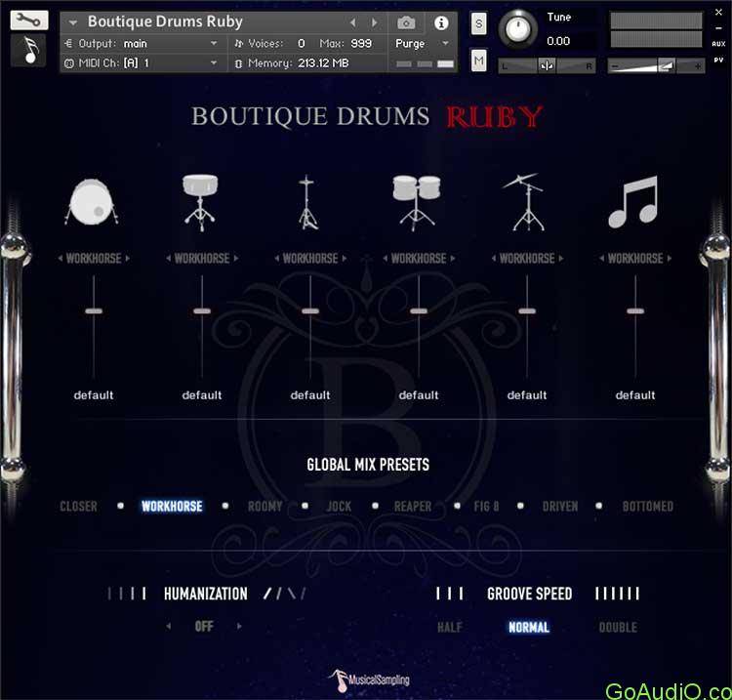Click Tune value 0.00

[x=558, y=41]
